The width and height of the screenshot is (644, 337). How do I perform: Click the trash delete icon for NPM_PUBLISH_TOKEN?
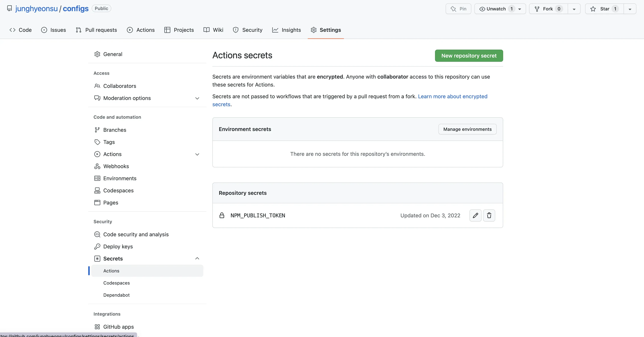click(489, 215)
